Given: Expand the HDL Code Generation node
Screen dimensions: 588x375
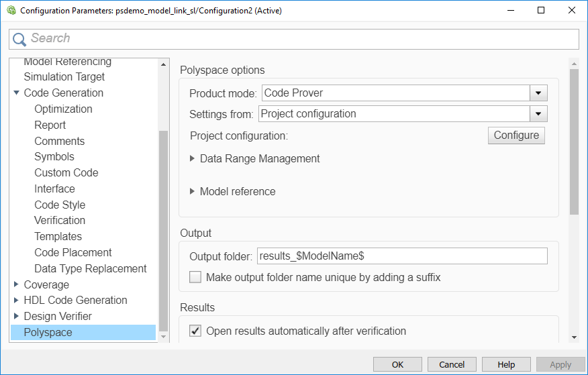Looking at the screenshot, I should 17,301.
